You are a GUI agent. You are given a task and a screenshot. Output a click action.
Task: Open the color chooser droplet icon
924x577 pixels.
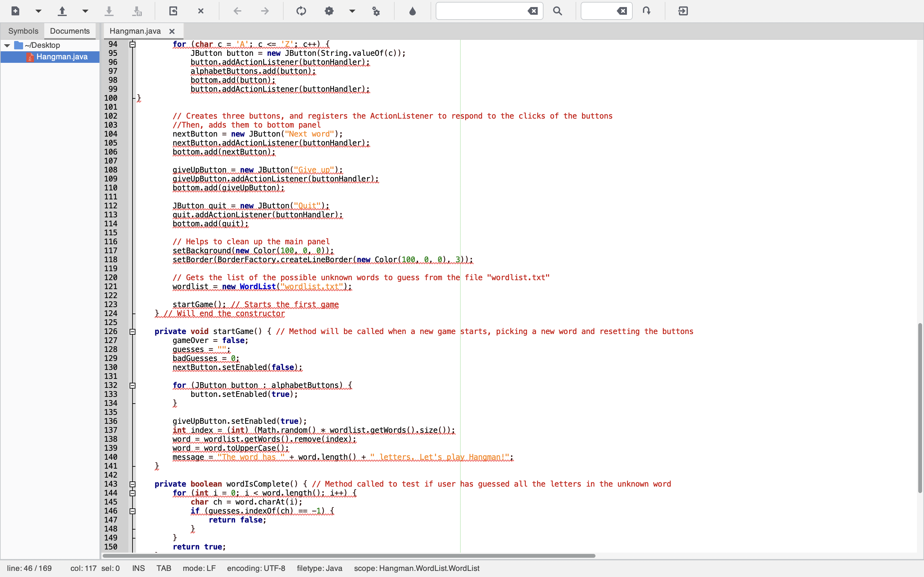(x=412, y=11)
